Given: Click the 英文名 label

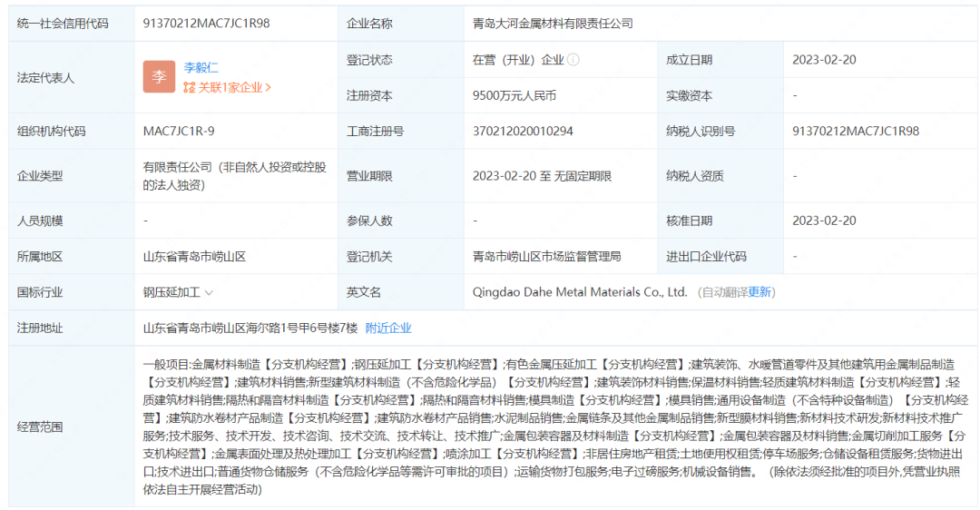Looking at the screenshot, I should pos(364,292).
